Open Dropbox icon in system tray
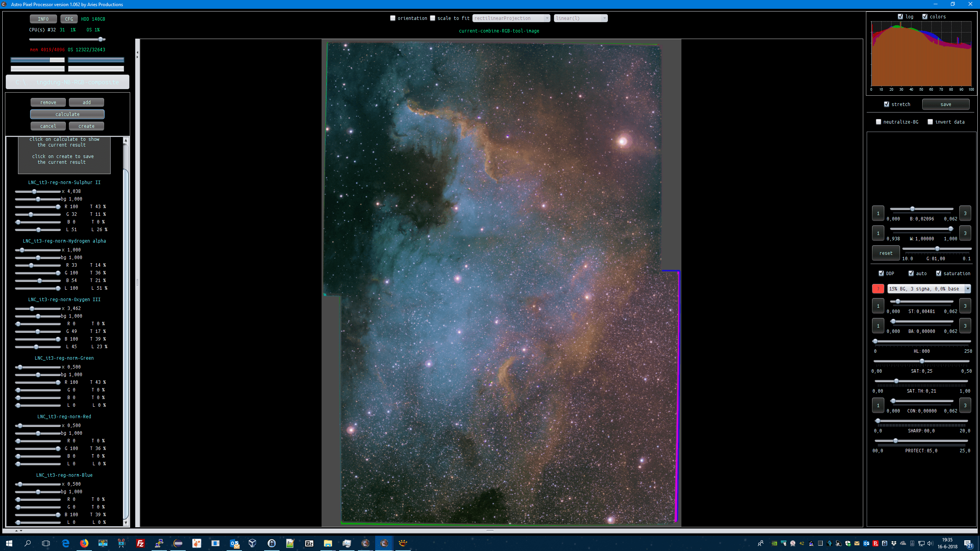Screen dimensions: 980x551 click(x=893, y=543)
